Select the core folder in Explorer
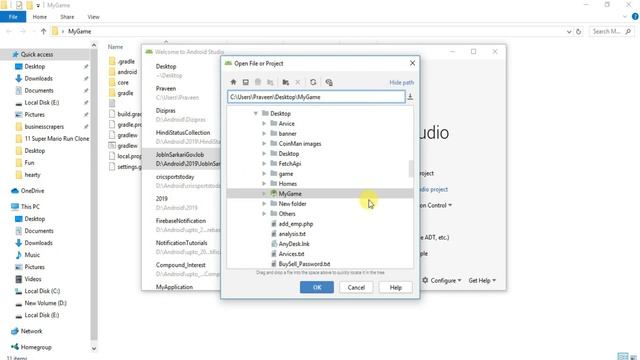The image size is (640, 360). tap(123, 82)
